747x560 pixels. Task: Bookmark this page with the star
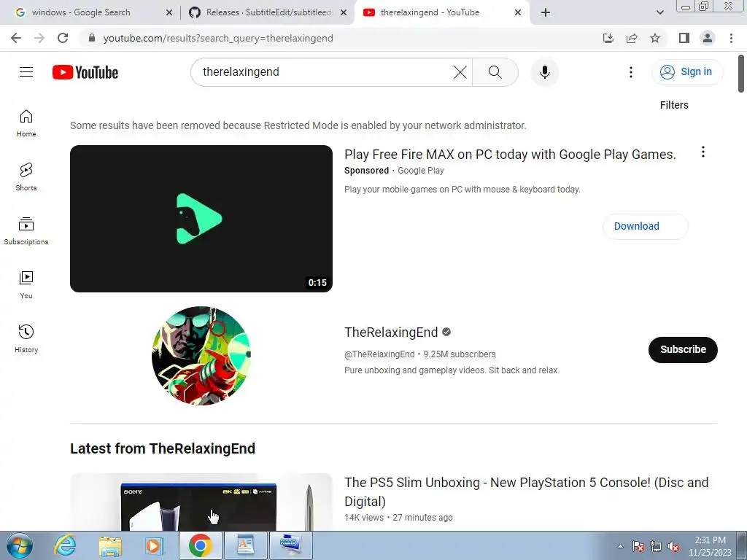[655, 38]
